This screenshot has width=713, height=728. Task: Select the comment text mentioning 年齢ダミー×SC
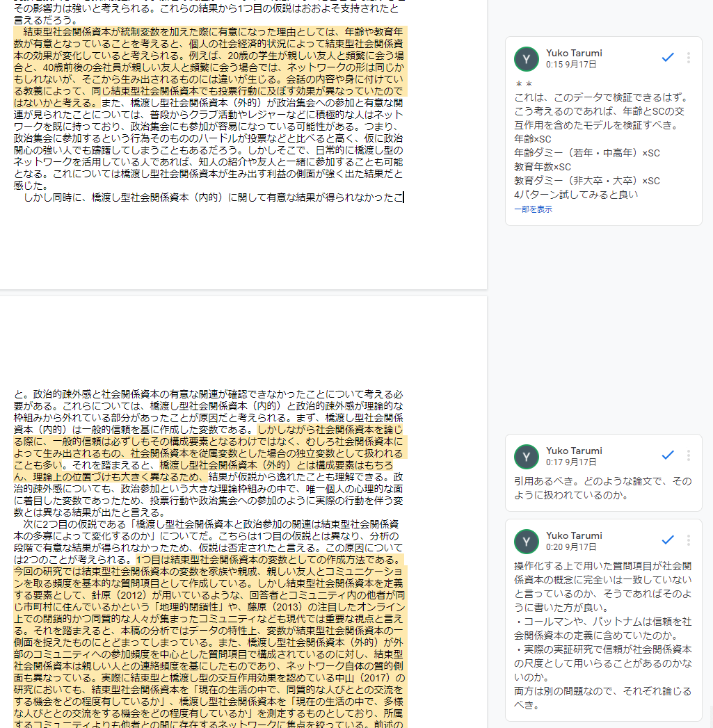coord(587,153)
